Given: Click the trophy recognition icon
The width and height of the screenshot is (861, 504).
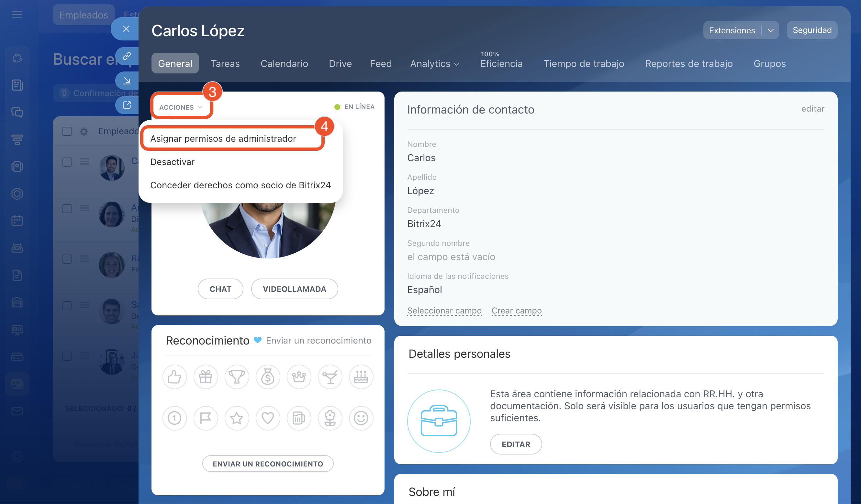Looking at the screenshot, I should tap(237, 377).
